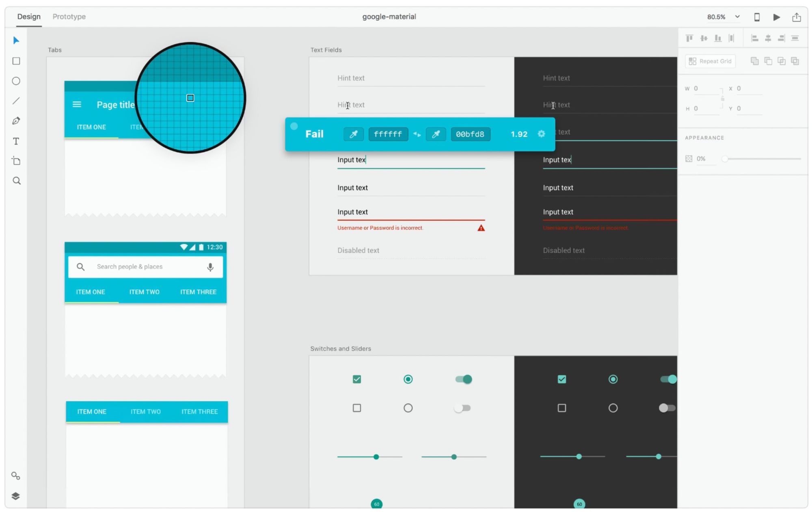812x512 pixels.
Task: Select the empty radio button on light panel
Action: [408, 408]
